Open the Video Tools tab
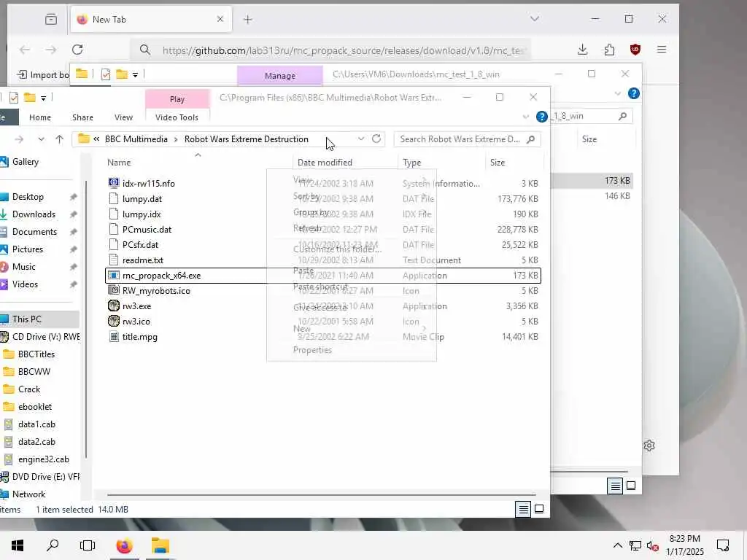Image resolution: width=747 pixels, height=560 pixels. [x=177, y=117]
